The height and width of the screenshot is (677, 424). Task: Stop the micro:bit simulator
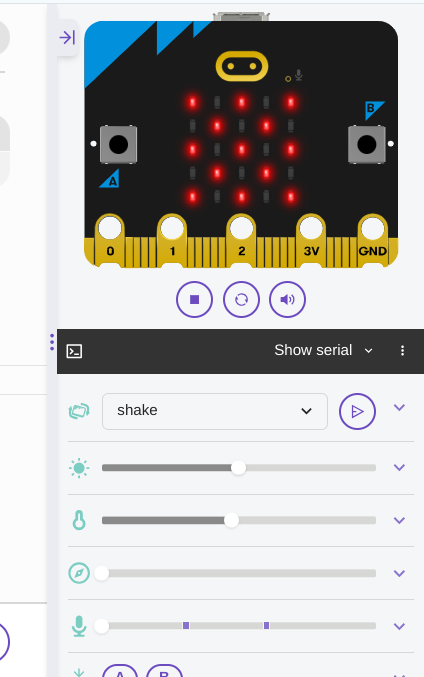point(194,299)
